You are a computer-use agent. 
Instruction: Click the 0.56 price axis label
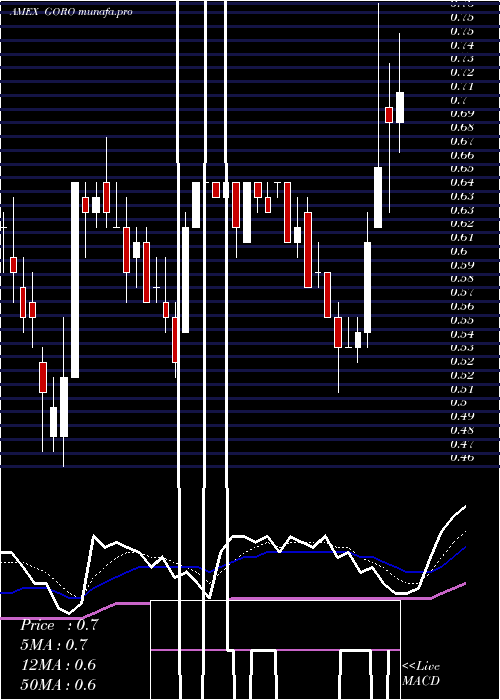[462, 306]
